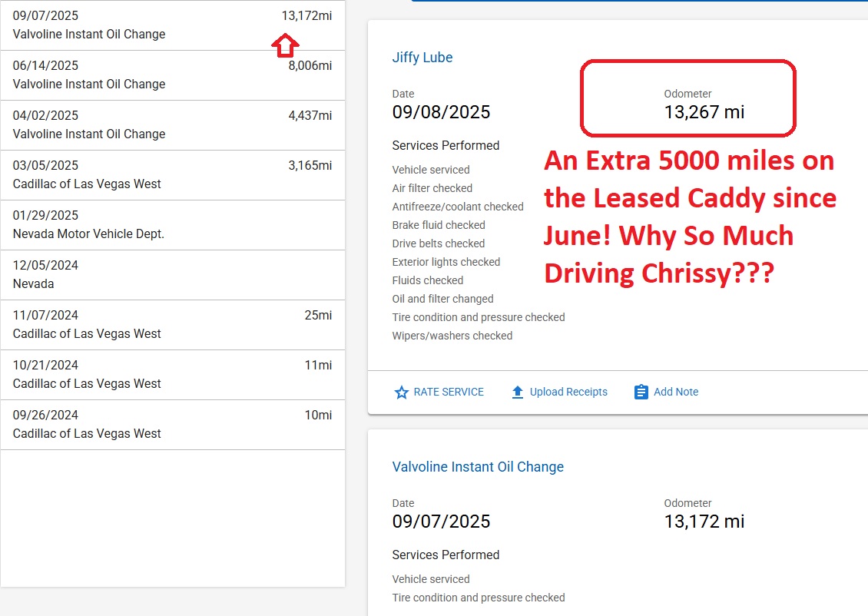
Task: Click the 13,172 mi odometer on the Valvoline card
Action: (x=704, y=522)
